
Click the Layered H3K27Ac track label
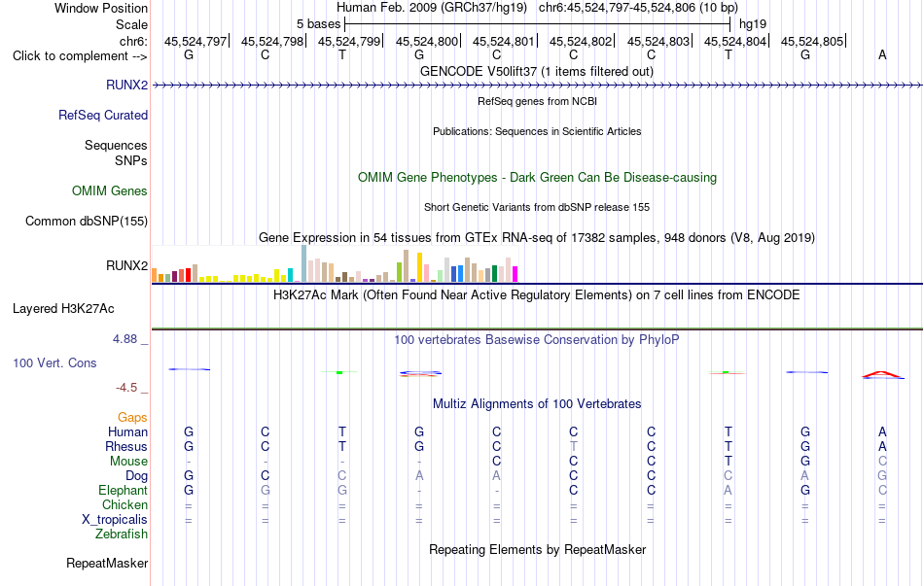(x=63, y=309)
